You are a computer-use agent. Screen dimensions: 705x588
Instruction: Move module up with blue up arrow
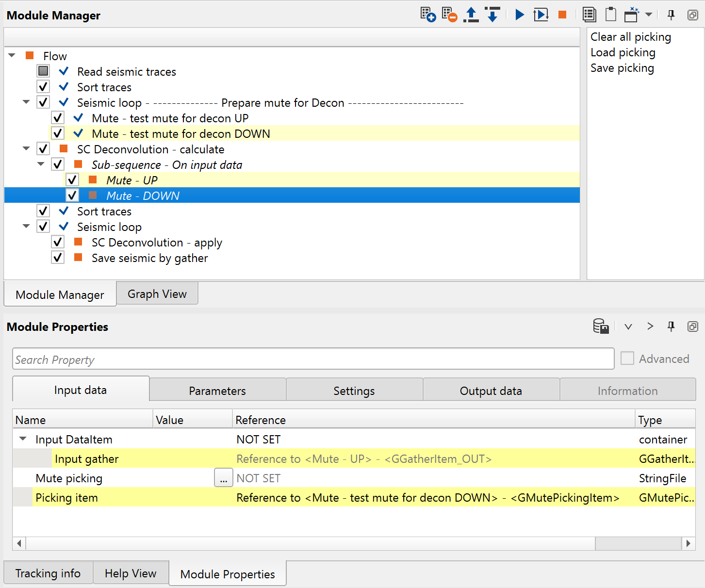click(471, 15)
